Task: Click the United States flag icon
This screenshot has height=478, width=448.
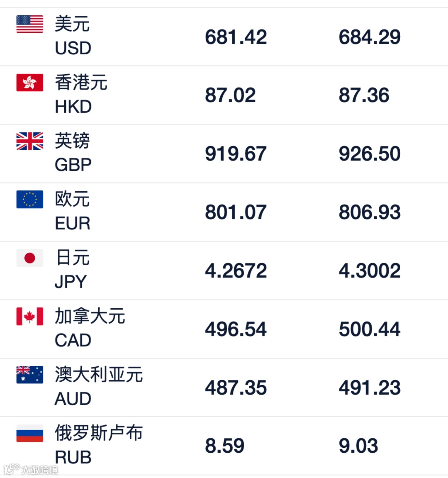Action: click(29, 24)
